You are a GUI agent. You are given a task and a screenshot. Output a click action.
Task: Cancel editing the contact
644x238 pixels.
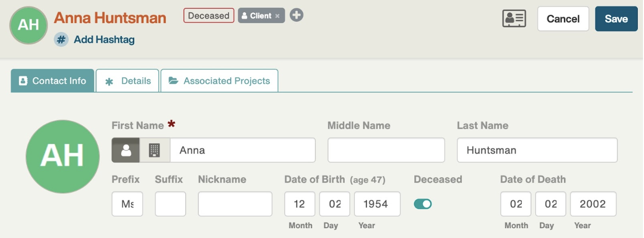(563, 19)
